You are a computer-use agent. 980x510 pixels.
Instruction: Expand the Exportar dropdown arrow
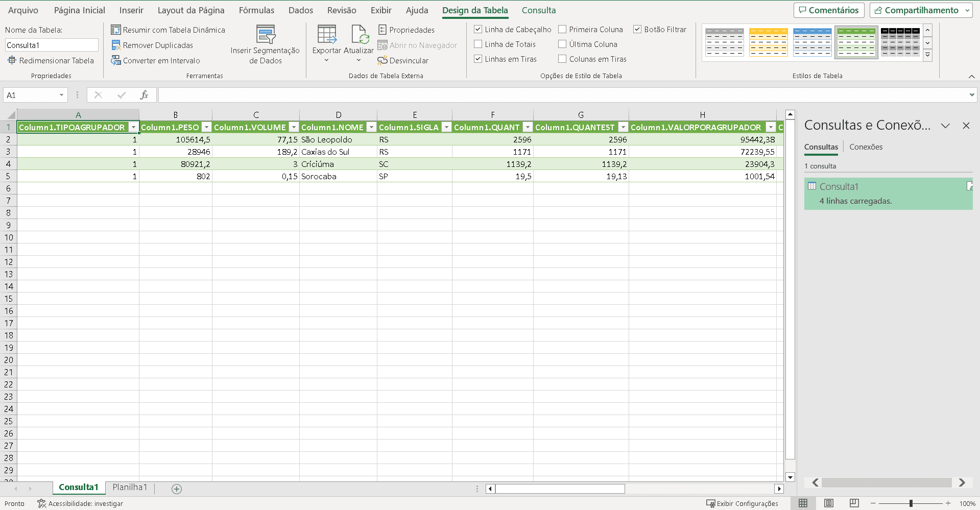coord(326,61)
